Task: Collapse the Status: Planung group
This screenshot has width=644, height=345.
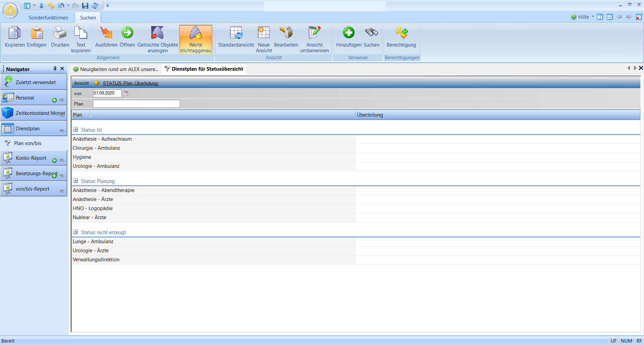Action: tap(75, 181)
